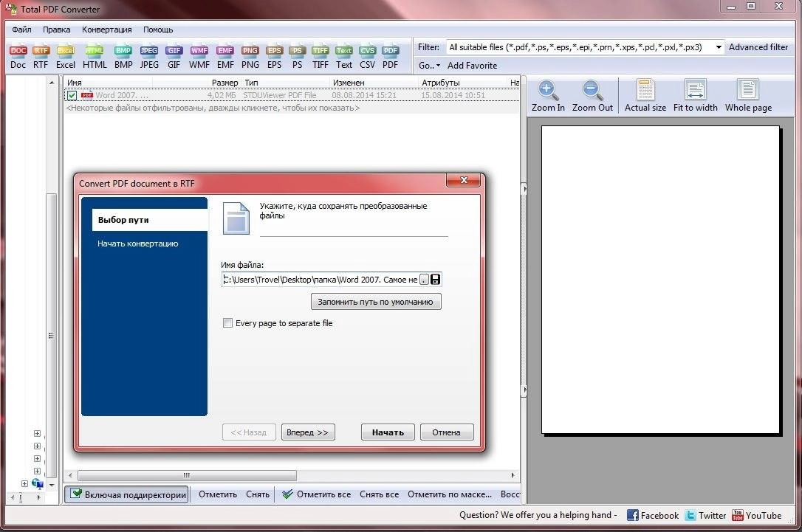Go to the Начать конвертацию step
Screen dimensions: 802x532
(138, 243)
